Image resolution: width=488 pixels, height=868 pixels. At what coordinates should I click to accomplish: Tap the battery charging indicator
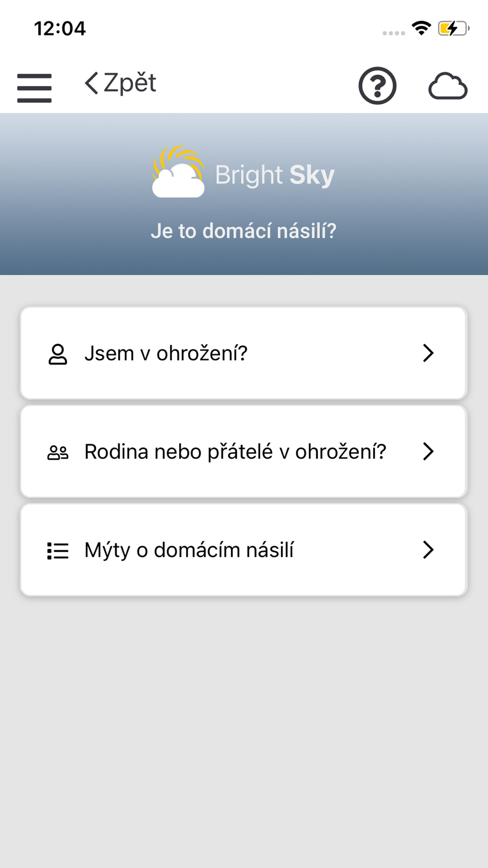tap(453, 28)
